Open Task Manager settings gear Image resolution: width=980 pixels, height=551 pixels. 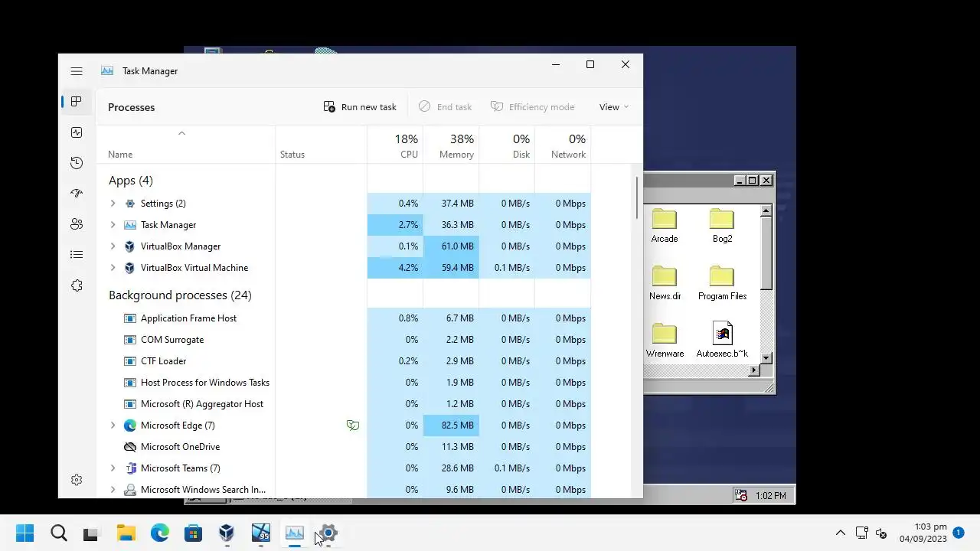(x=77, y=480)
